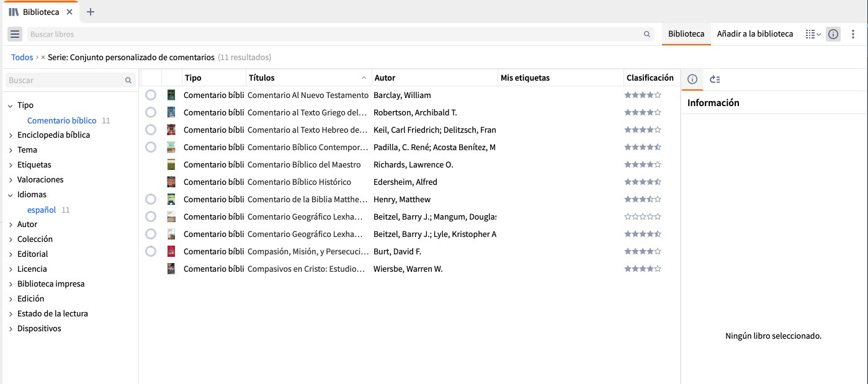This screenshot has width=868, height=384.
Task: Click cover thumbnail of Comentario de la Biblia Matthew Henry
Action: tap(171, 199)
